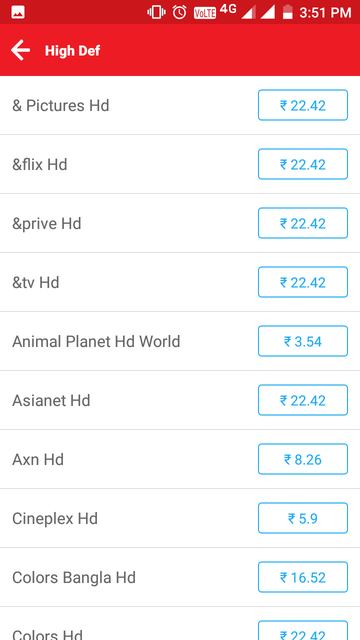The image size is (360, 640).
Task: Tap the High Def screen title
Action: 72,51
